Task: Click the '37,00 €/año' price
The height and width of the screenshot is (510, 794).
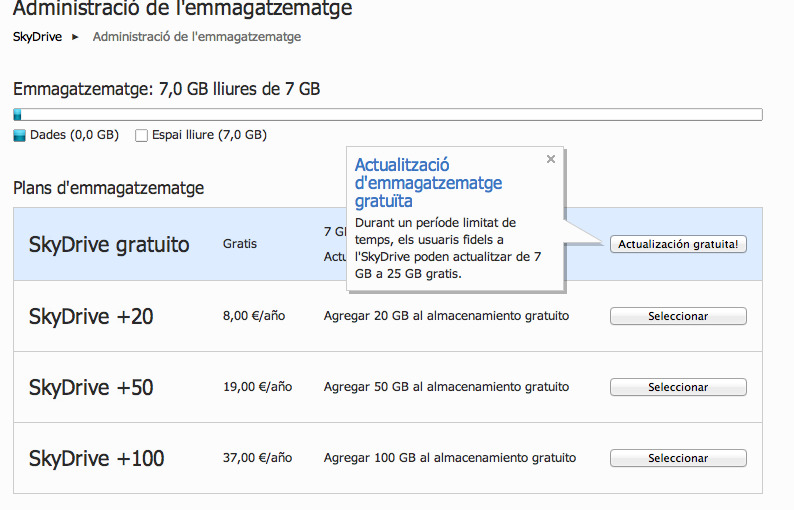Action: click(x=257, y=458)
